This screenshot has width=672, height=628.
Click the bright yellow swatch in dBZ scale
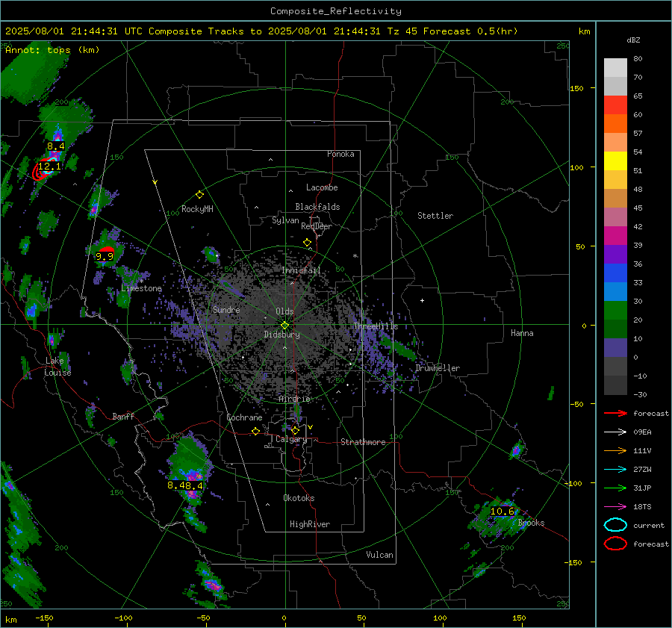(x=615, y=161)
